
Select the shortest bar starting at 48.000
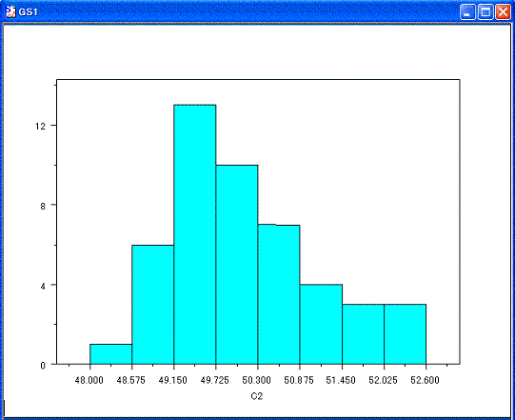click(111, 354)
